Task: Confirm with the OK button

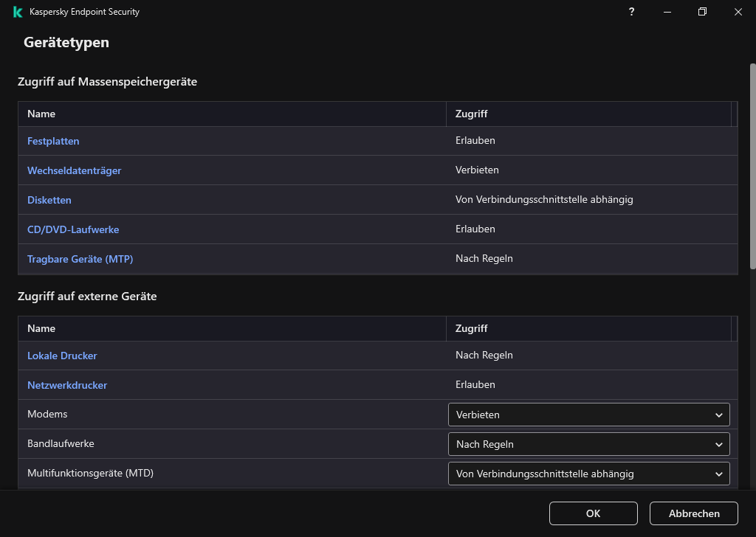Action: 593,513
